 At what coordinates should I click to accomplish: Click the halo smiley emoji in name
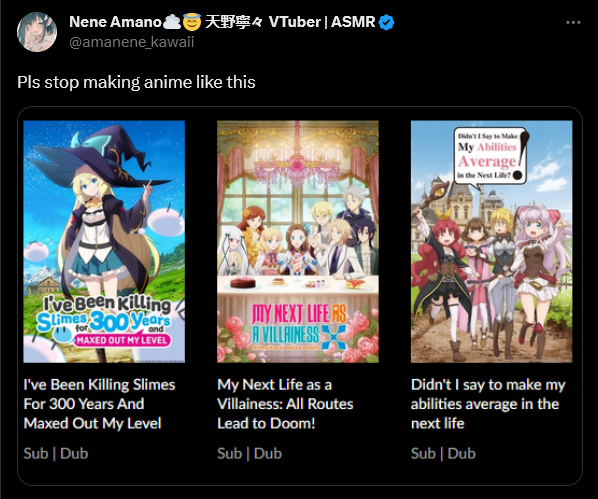(192, 22)
